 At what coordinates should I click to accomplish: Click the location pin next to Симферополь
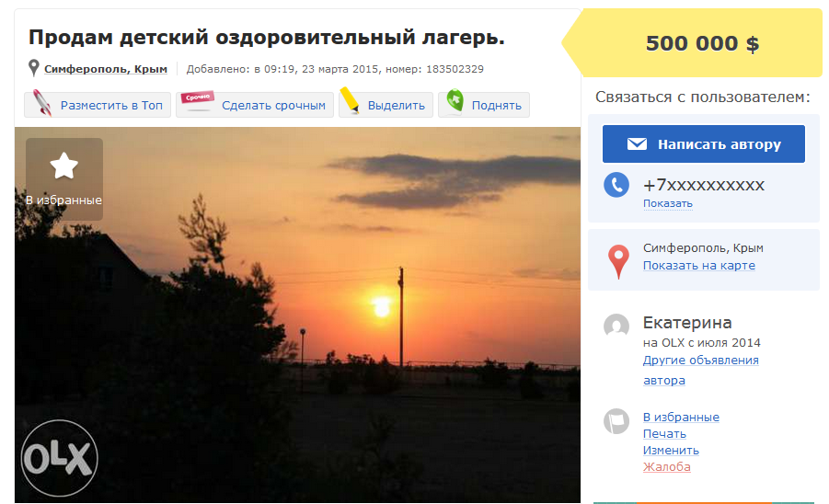33,68
